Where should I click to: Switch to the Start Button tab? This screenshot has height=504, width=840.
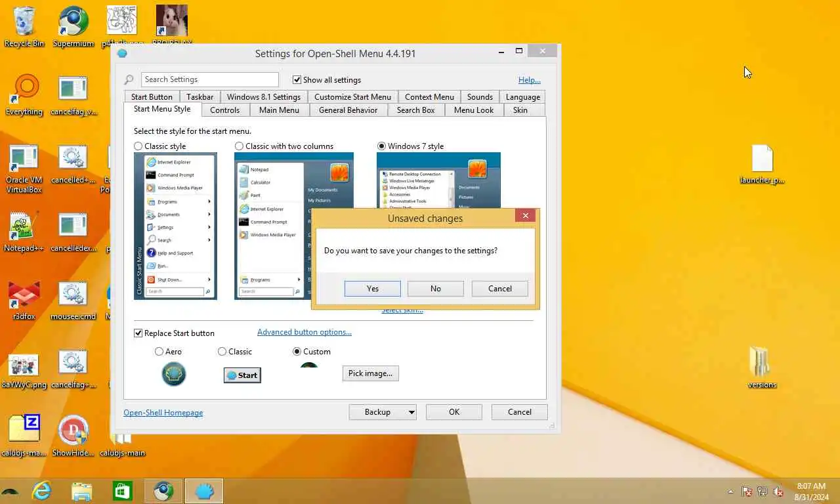pos(152,96)
